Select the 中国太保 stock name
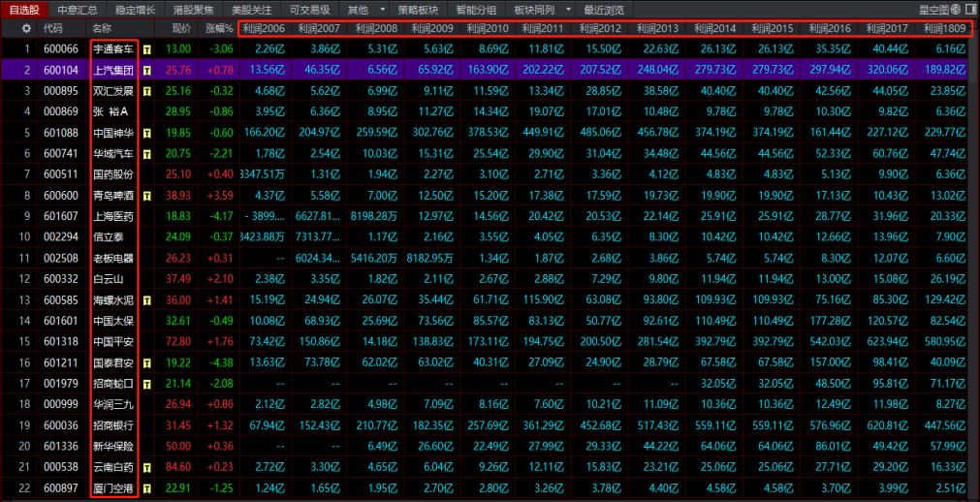The image size is (980, 502). (x=113, y=322)
